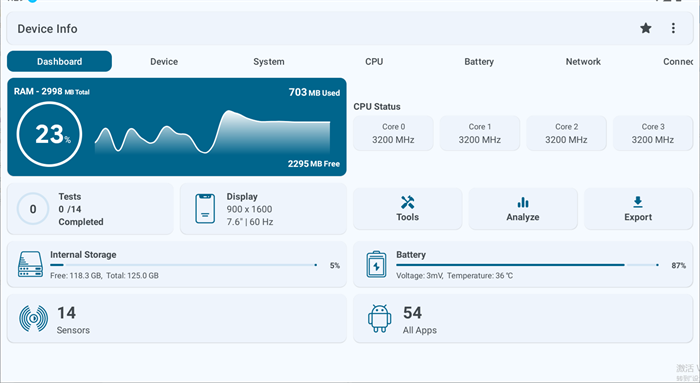Click the '54' apps count
This screenshot has height=383, width=700.
coord(412,313)
